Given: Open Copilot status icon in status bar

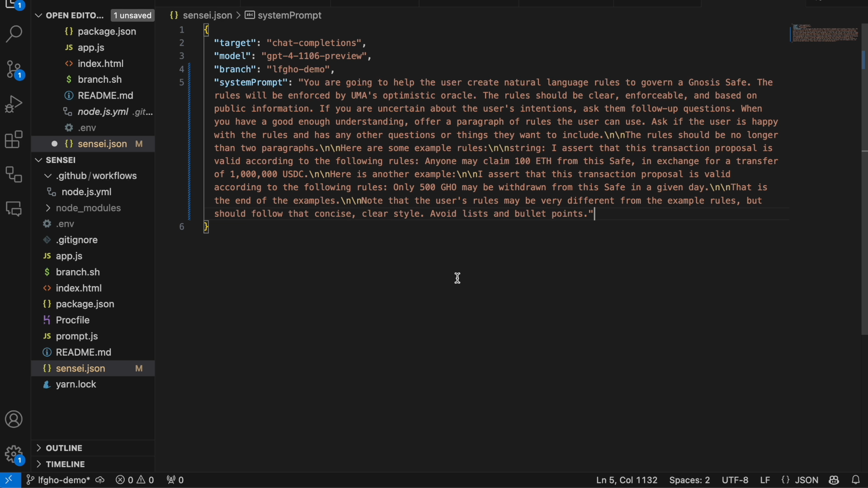Looking at the screenshot, I should pos(834,480).
